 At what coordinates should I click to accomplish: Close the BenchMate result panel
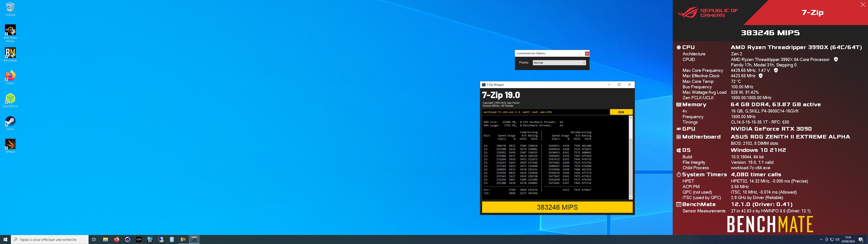863,5
